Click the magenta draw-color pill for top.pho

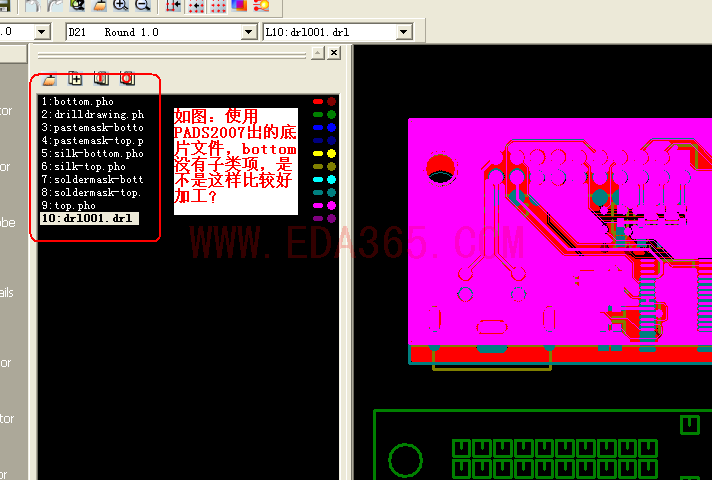pyautogui.click(x=318, y=205)
